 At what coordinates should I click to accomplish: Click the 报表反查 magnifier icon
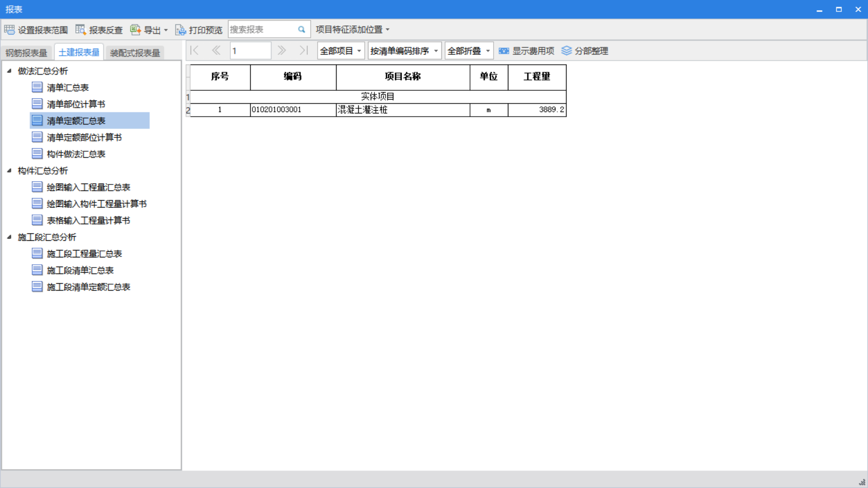click(80, 30)
